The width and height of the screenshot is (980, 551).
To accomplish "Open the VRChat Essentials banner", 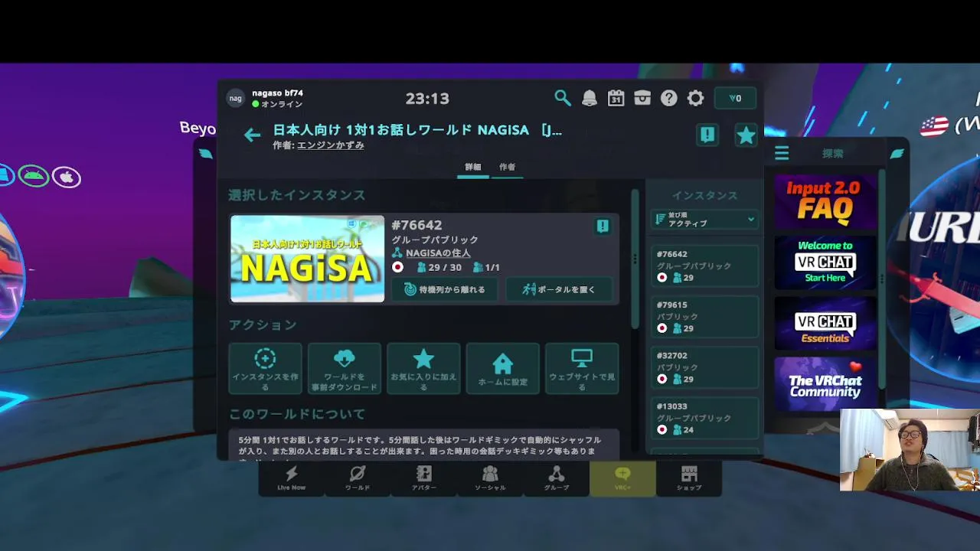I will (825, 323).
